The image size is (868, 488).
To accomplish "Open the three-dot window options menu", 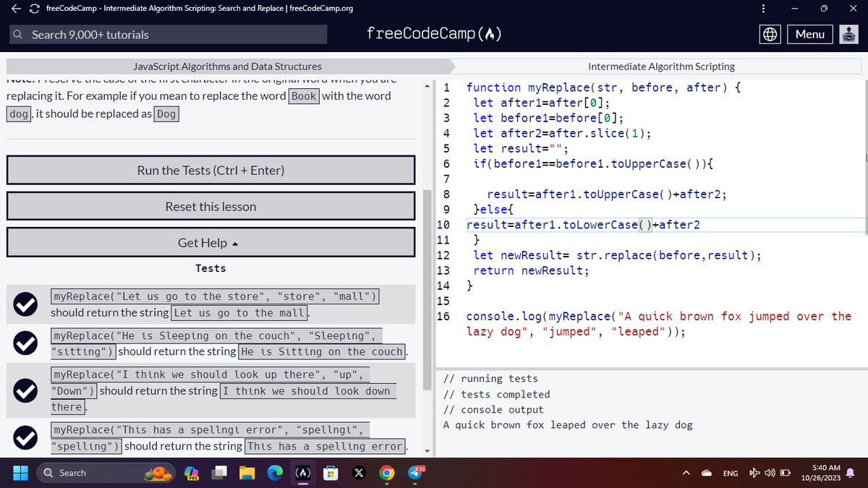I will coord(762,9).
